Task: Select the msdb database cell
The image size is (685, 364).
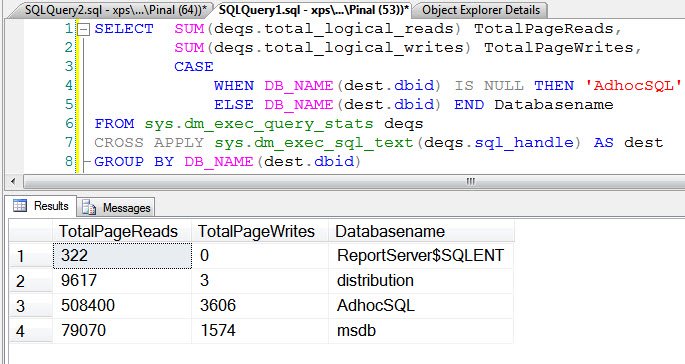Action: pos(421,331)
